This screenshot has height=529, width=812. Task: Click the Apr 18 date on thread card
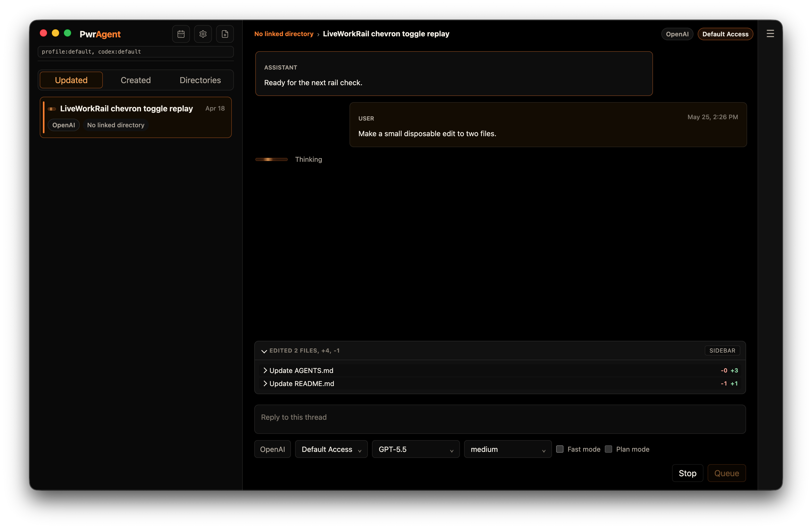point(215,108)
